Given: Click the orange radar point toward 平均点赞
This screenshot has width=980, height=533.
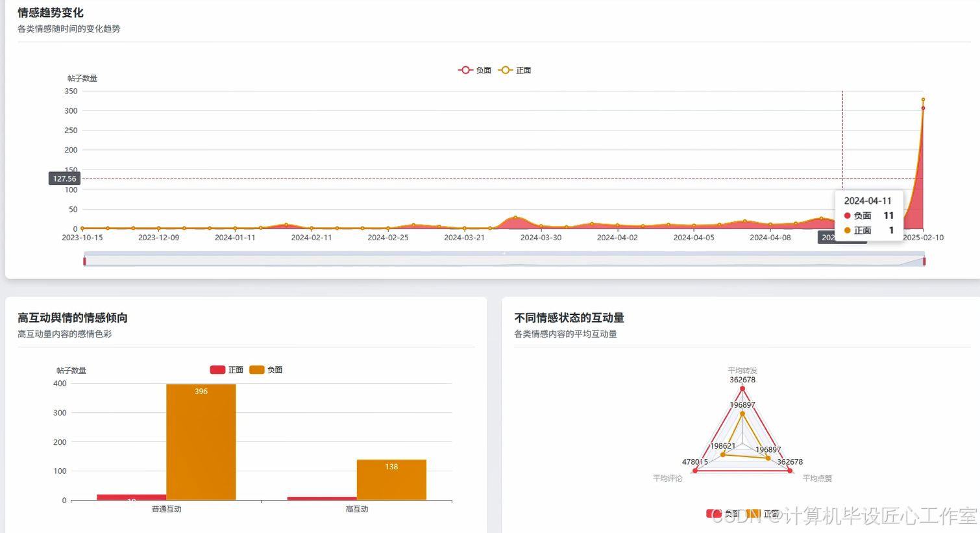Looking at the screenshot, I should [x=768, y=458].
